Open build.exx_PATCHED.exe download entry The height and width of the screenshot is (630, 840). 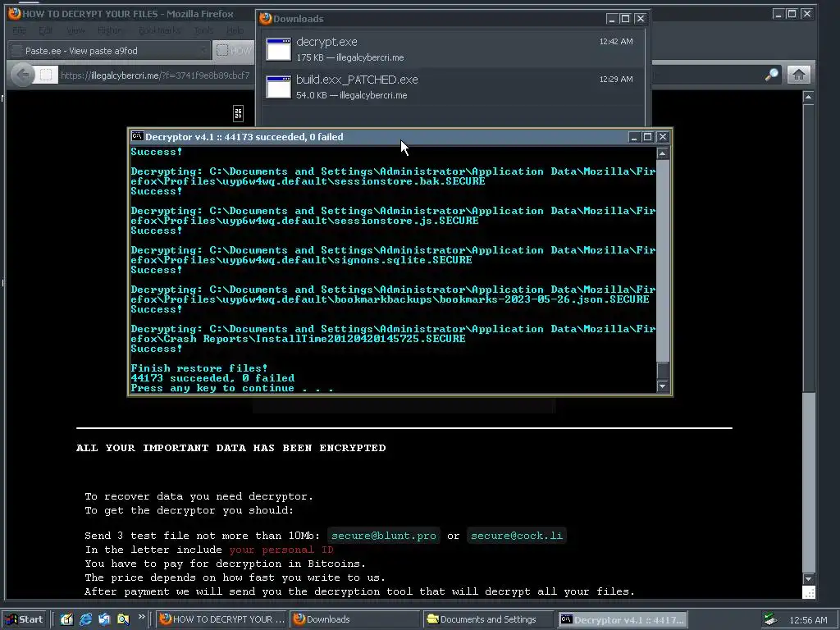452,86
